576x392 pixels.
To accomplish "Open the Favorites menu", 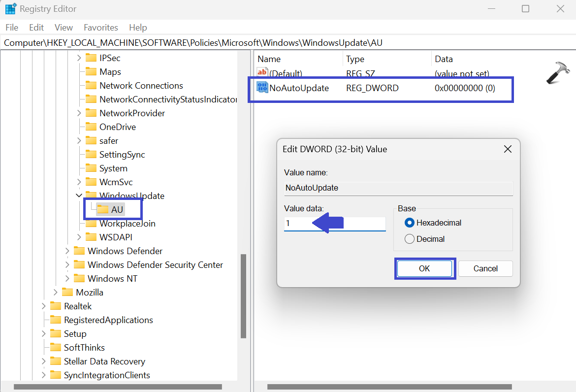I will click(x=101, y=28).
